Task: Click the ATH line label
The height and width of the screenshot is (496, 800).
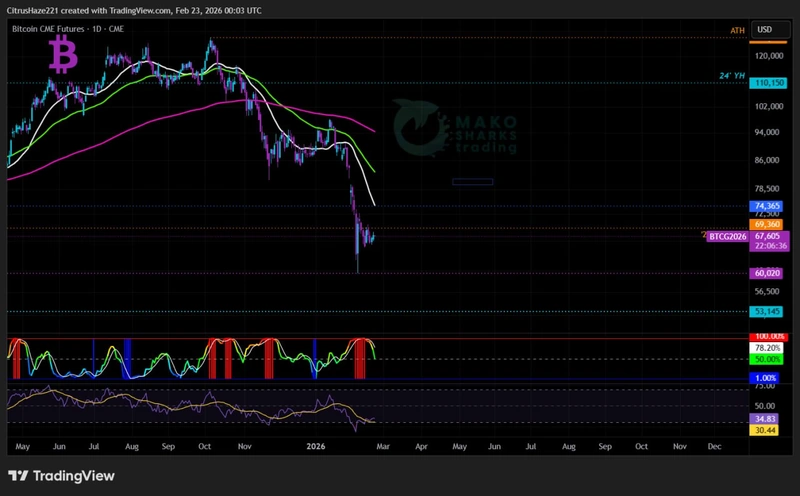Action: (738, 31)
